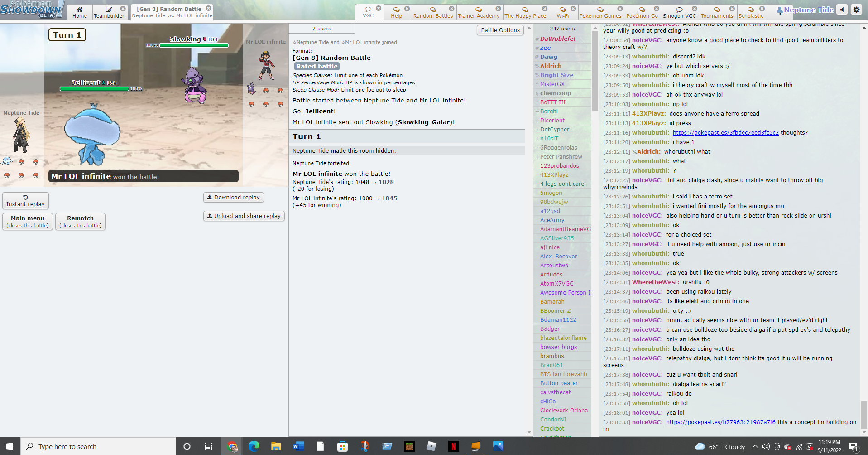Close the Scholastic room tab

pos(762,9)
